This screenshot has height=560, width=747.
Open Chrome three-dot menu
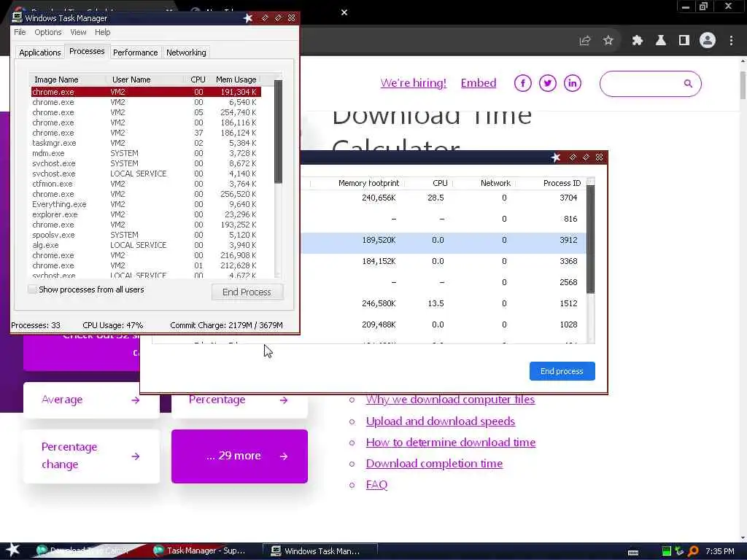pos(731,41)
